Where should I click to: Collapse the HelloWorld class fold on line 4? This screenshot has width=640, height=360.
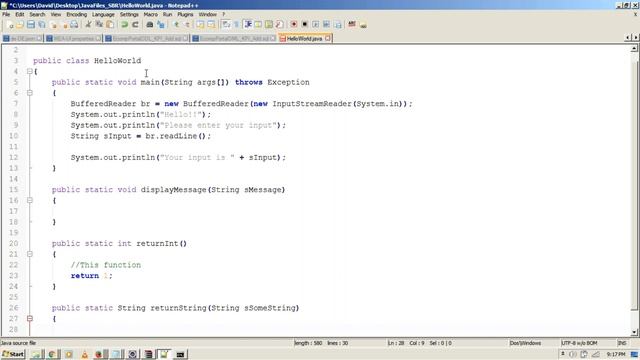(30, 71)
